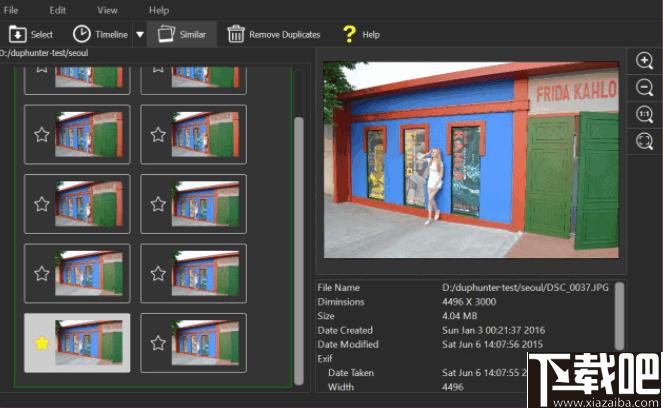Fit preview image to window icon
663x408 pixels.
click(x=644, y=141)
